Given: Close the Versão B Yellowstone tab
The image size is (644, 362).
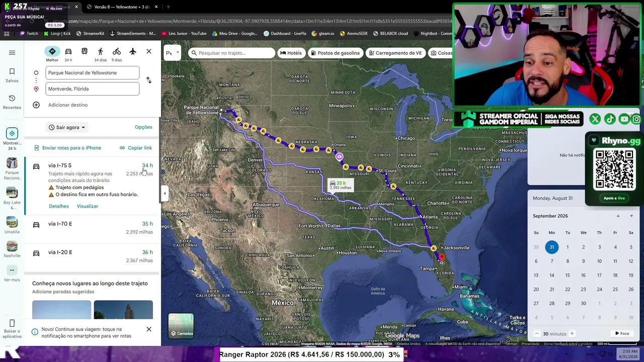Looking at the screenshot, I should click(156, 7).
